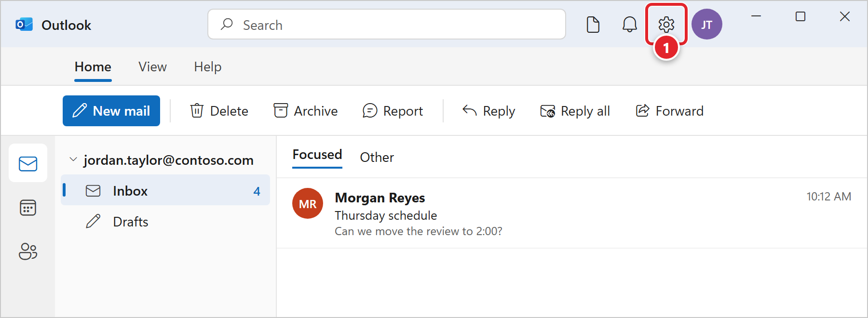The width and height of the screenshot is (868, 318).
Task: Open Calendar in the sidebar
Action: [x=28, y=208]
